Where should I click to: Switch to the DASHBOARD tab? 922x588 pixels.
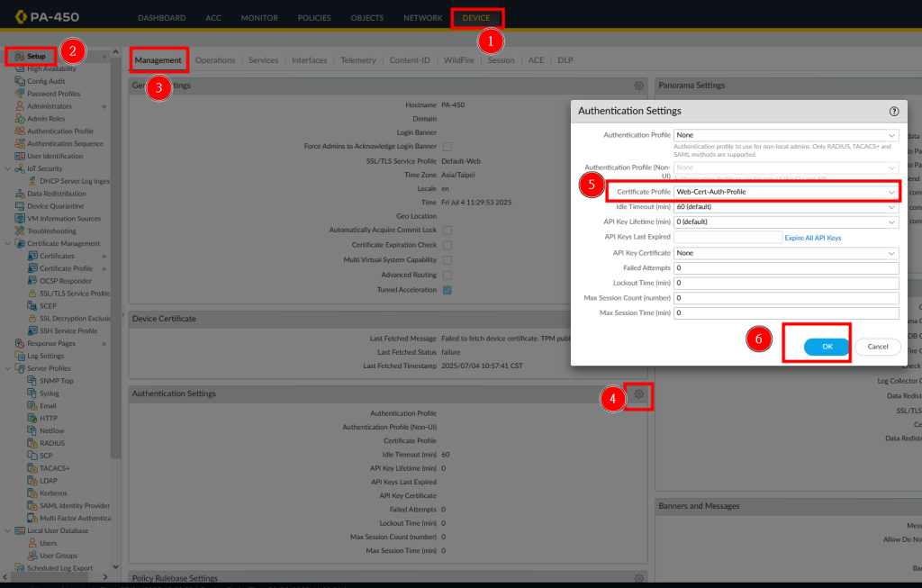(x=162, y=18)
